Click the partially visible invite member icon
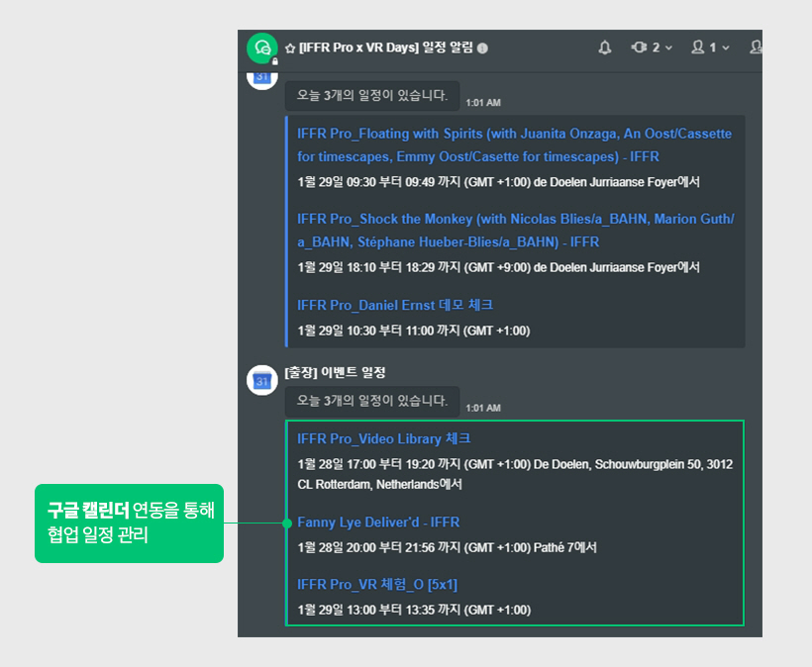The image size is (812, 667). (757, 48)
